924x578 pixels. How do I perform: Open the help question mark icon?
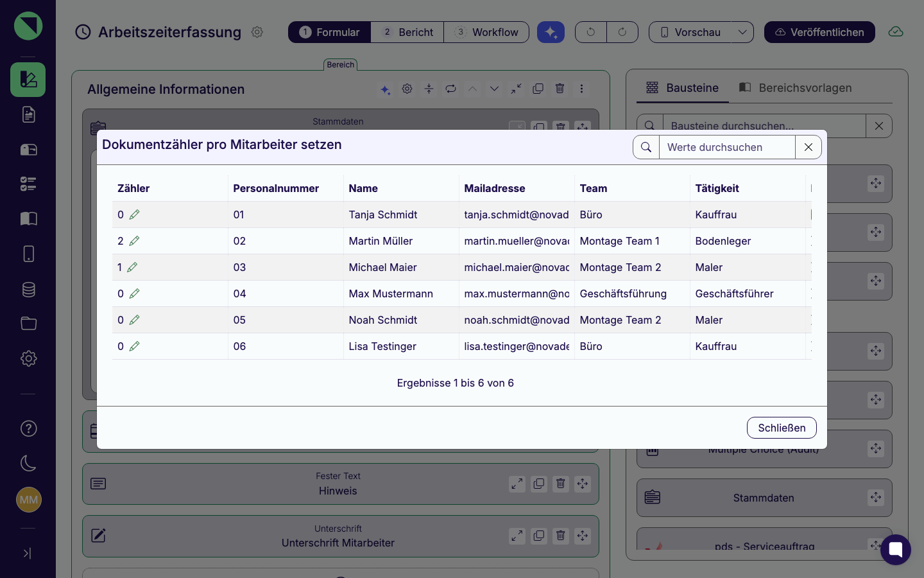coord(28,428)
